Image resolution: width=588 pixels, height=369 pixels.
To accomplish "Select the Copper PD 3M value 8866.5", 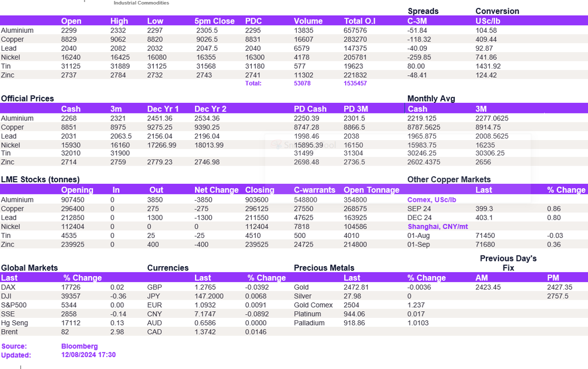I will pyautogui.click(x=354, y=128).
